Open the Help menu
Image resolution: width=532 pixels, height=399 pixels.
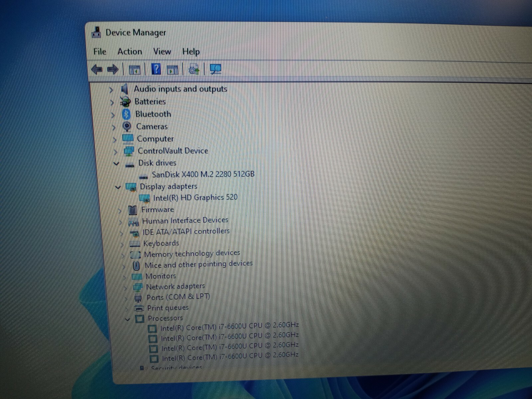[191, 52]
